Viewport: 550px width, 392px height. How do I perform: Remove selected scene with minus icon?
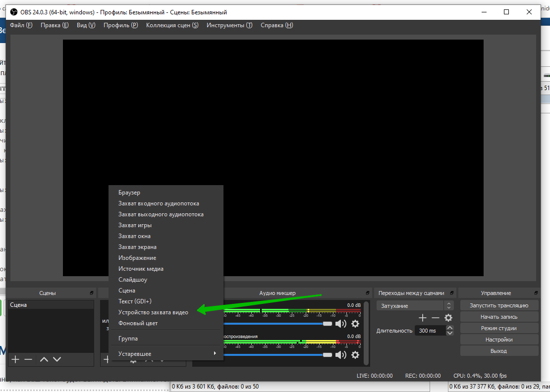28,359
